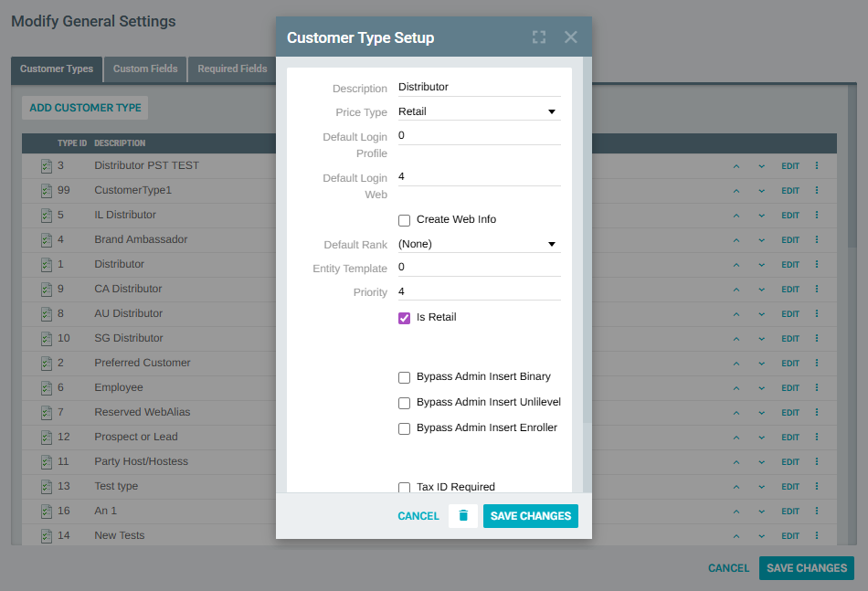The width and height of the screenshot is (868, 591).
Task: Move the IL Distributor row down with arrow
Action: [761, 216]
